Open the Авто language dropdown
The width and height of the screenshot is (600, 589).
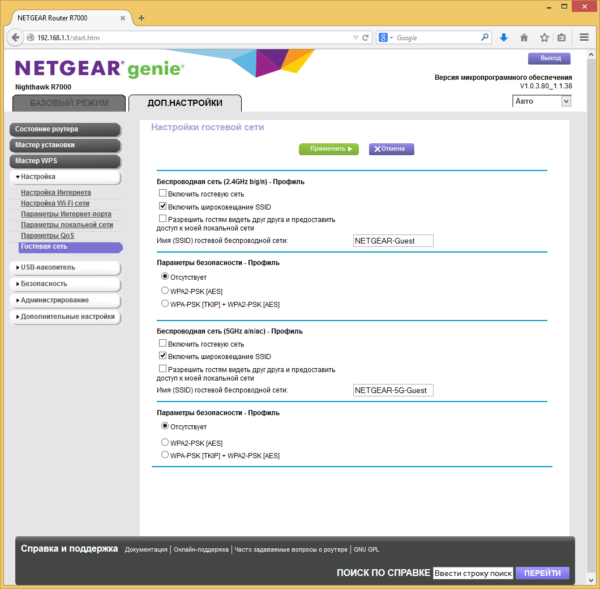541,101
